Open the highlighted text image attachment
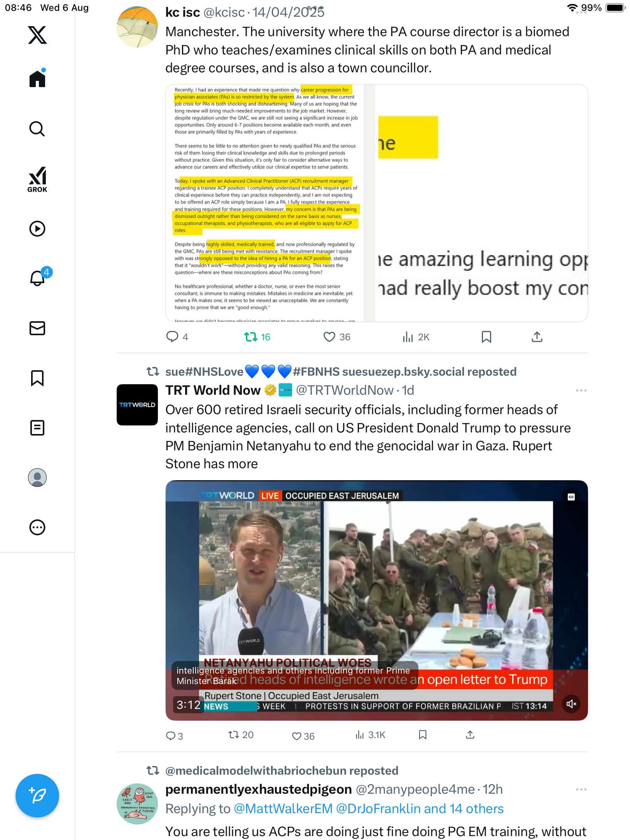The image size is (630, 840). pos(266,203)
